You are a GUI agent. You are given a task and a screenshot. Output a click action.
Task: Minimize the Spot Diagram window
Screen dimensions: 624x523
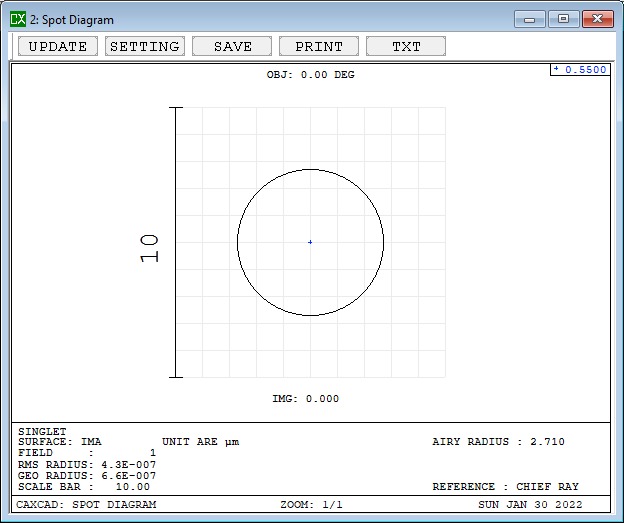point(530,19)
